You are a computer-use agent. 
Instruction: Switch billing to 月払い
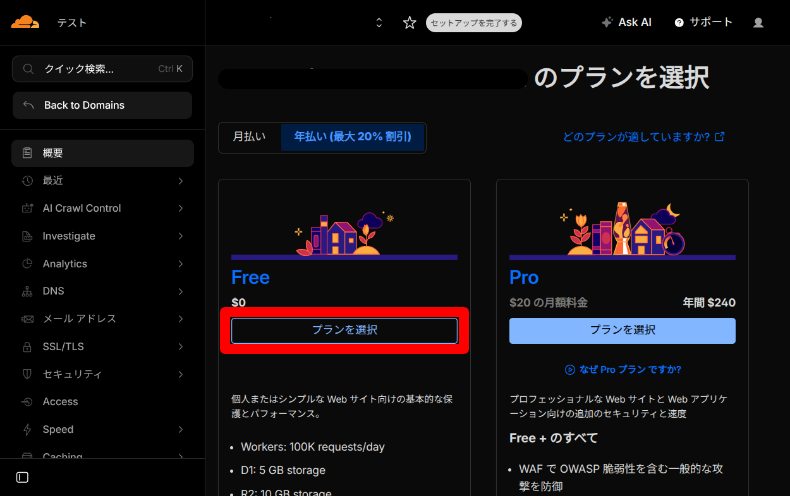coord(249,137)
